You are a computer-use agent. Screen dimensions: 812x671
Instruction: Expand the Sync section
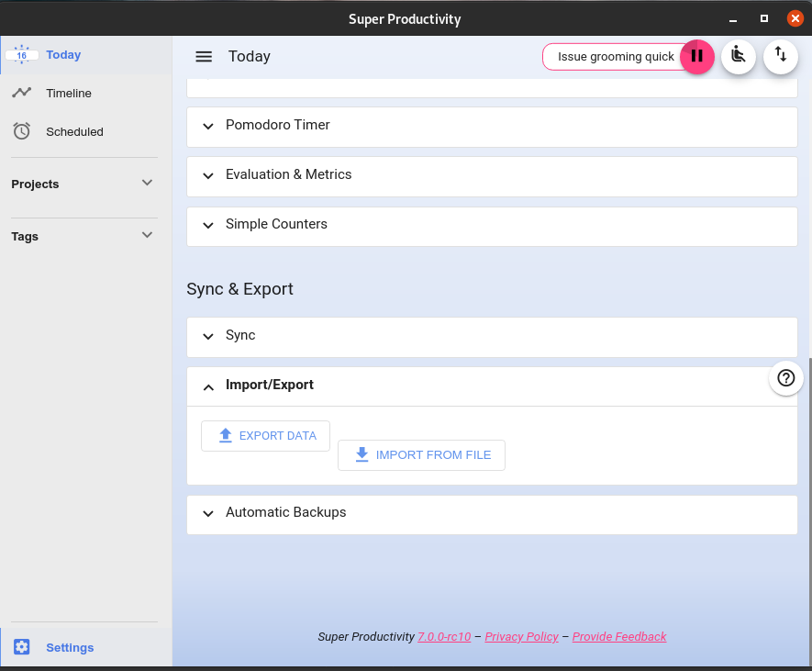click(492, 337)
